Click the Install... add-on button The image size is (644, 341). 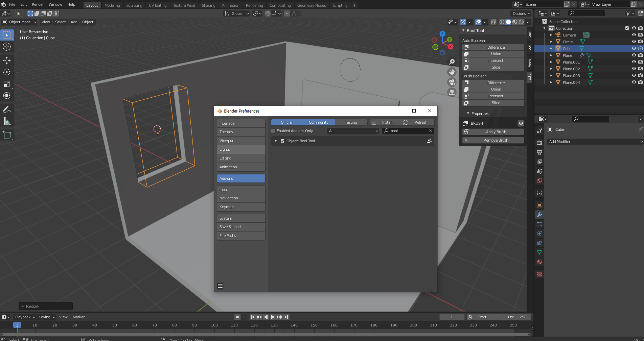pyautogui.click(x=386, y=122)
